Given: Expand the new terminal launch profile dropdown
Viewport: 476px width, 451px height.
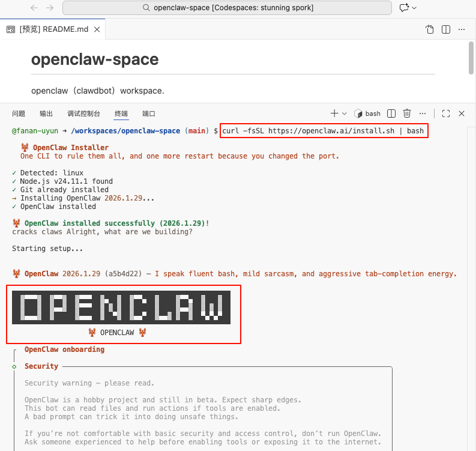Looking at the screenshot, I should [345, 114].
